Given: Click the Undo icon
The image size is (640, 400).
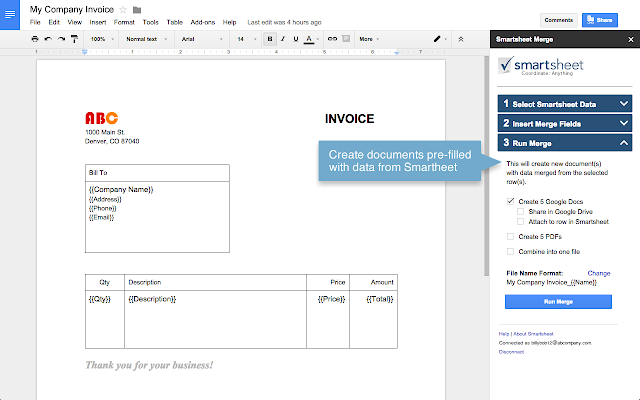Looking at the screenshot, I should click(x=48, y=39).
